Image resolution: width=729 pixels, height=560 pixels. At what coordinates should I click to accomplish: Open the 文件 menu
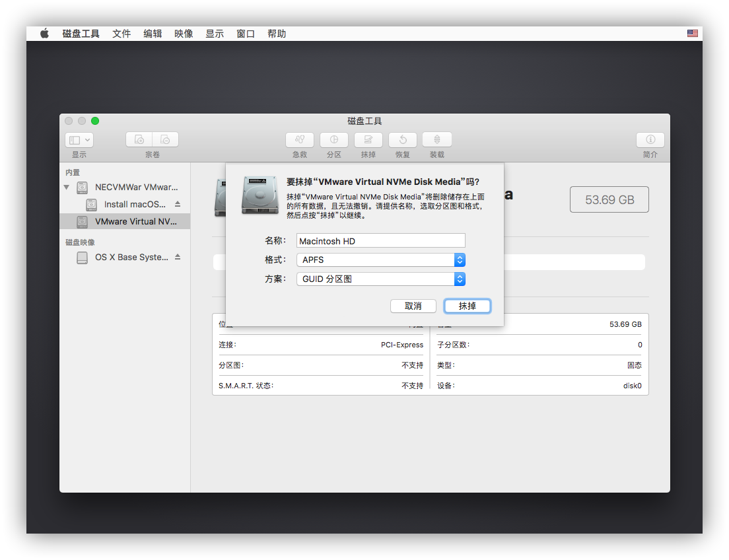pos(121,34)
